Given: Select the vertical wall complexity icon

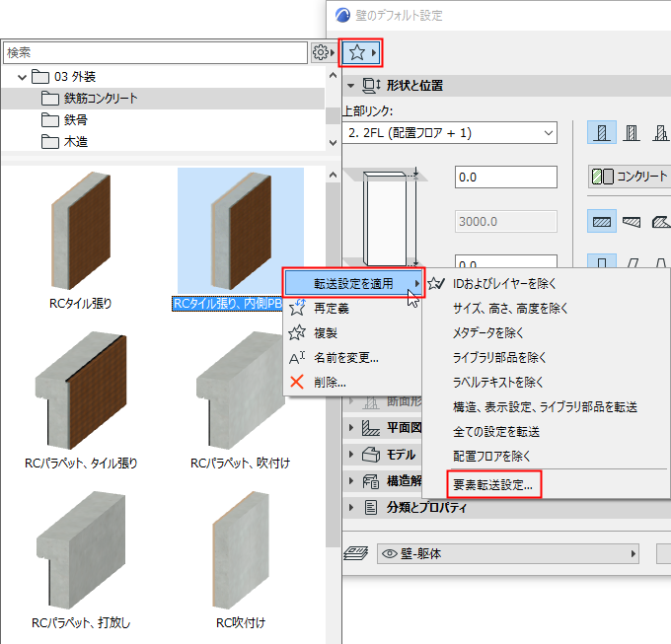Looking at the screenshot, I should tap(602, 261).
